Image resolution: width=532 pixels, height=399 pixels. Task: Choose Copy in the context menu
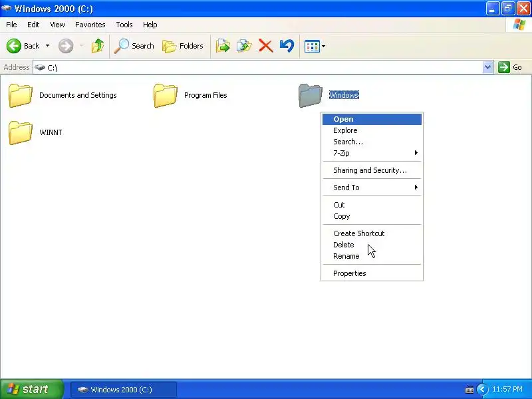point(372,216)
